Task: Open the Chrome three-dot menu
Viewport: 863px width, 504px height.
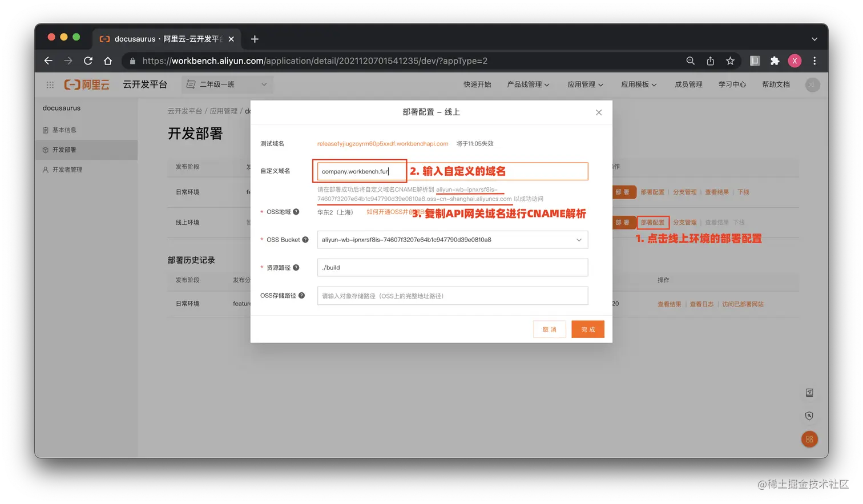Action: [814, 61]
